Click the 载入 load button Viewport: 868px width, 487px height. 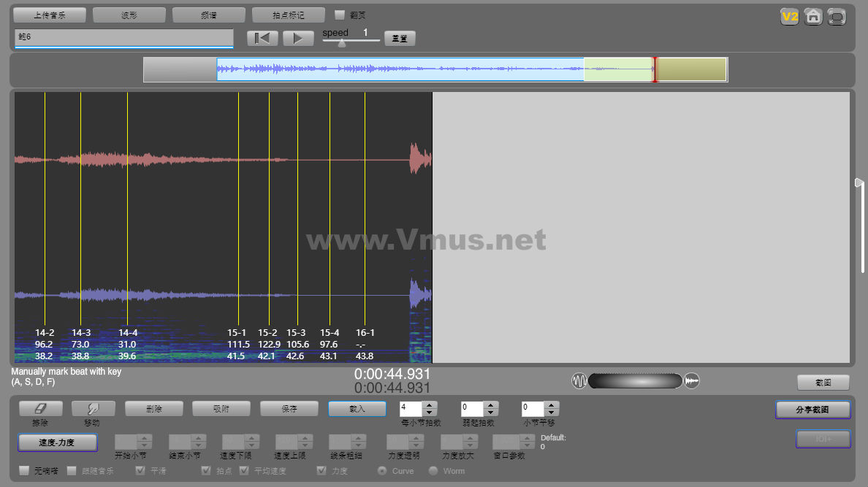click(x=357, y=408)
